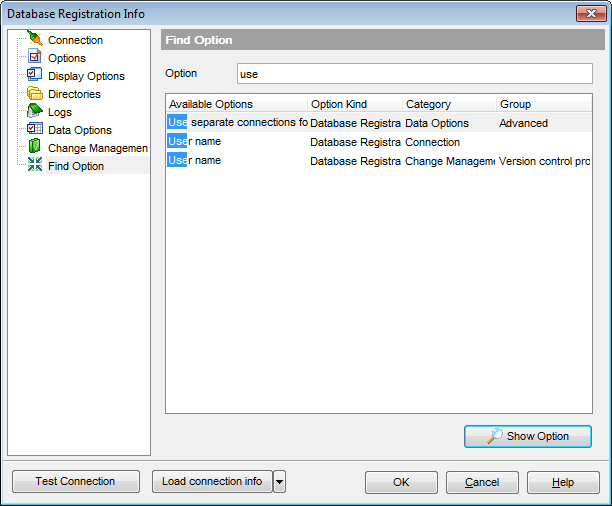Click the Change Management icon

[x=35, y=148]
